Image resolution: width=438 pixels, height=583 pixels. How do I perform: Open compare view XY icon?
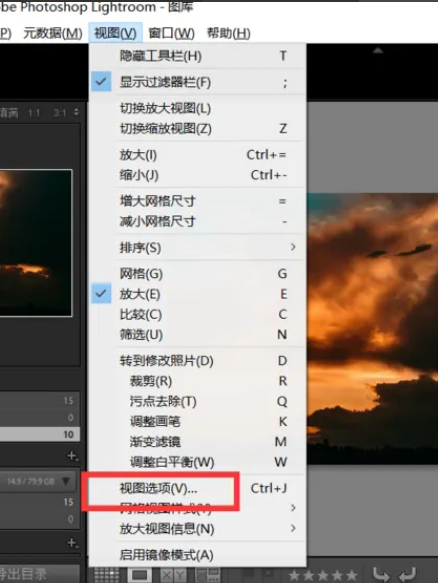tap(173, 575)
